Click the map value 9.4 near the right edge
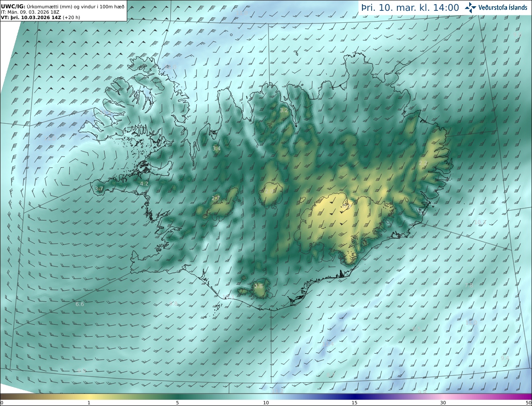532x406 pixels. 505,358
